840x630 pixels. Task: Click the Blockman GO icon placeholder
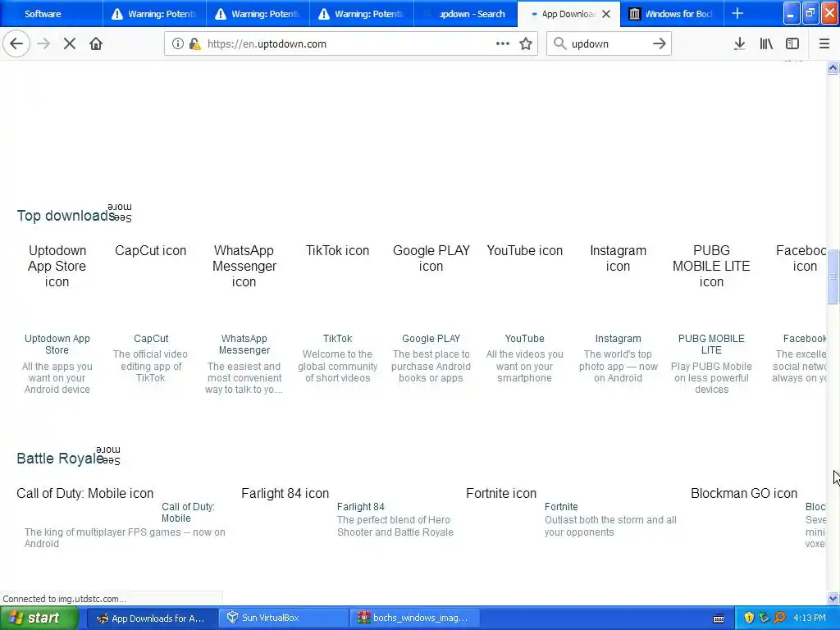point(744,493)
